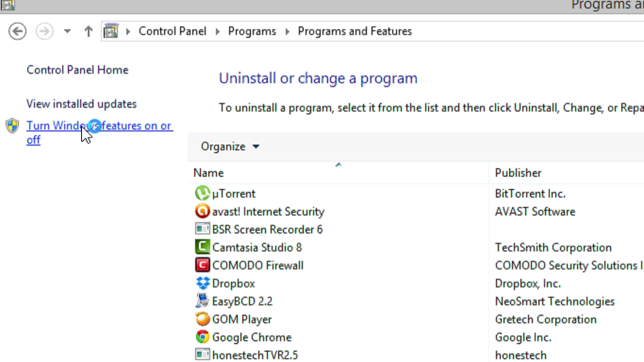This screenshot has width=644, height=362.
Task: Click the GOM Player icon
Action: click(202, 319)
